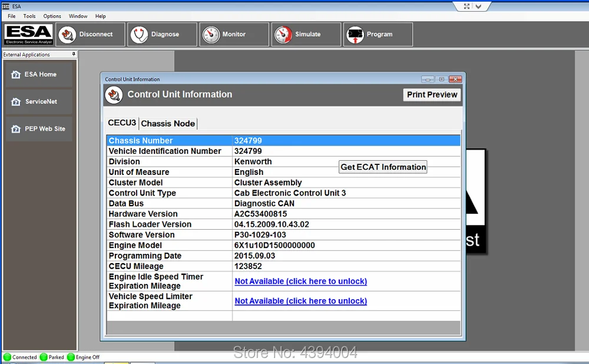Click the Program chip icon

point(355,35)
